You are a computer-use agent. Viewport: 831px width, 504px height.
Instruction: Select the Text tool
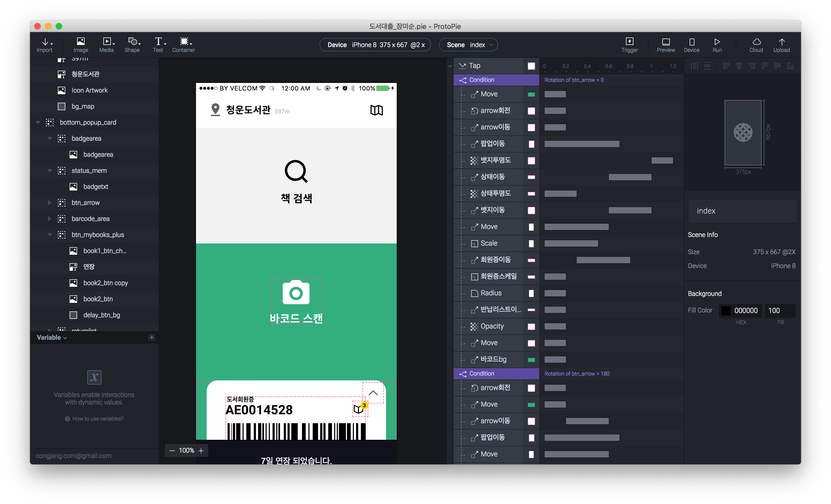pyautogui.click(x=158, y=45)
